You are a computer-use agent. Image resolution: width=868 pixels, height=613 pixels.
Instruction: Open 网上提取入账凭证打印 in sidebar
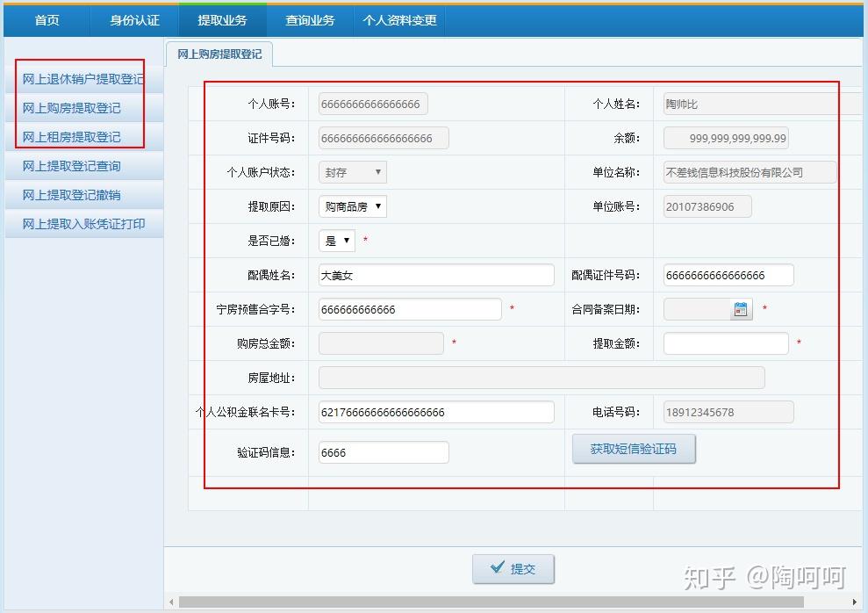pyautogui.click(x=83, y=224)
